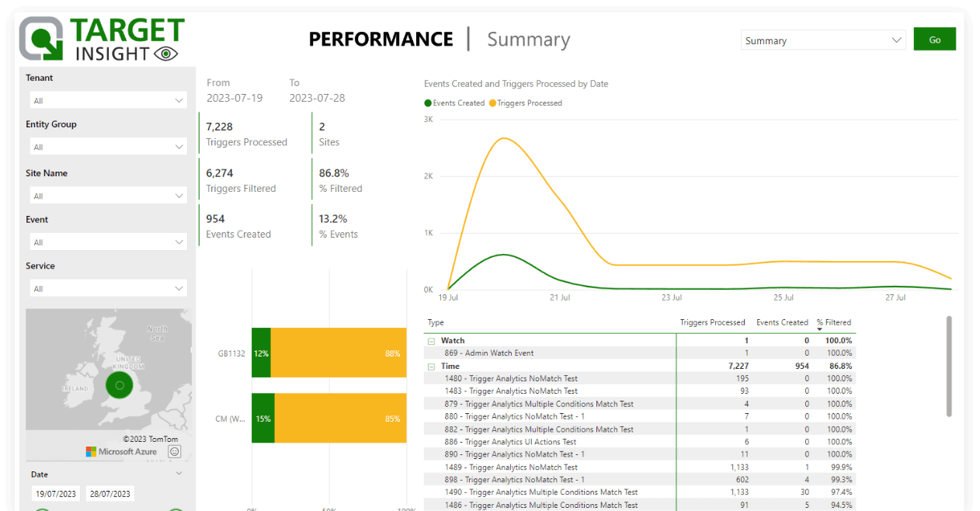Image resolution: width=980 pixels, height=511 pixels.
Task: Click the Microsoft Azure logo on the map
Action: pyautogui.click(x=121, y=451)
